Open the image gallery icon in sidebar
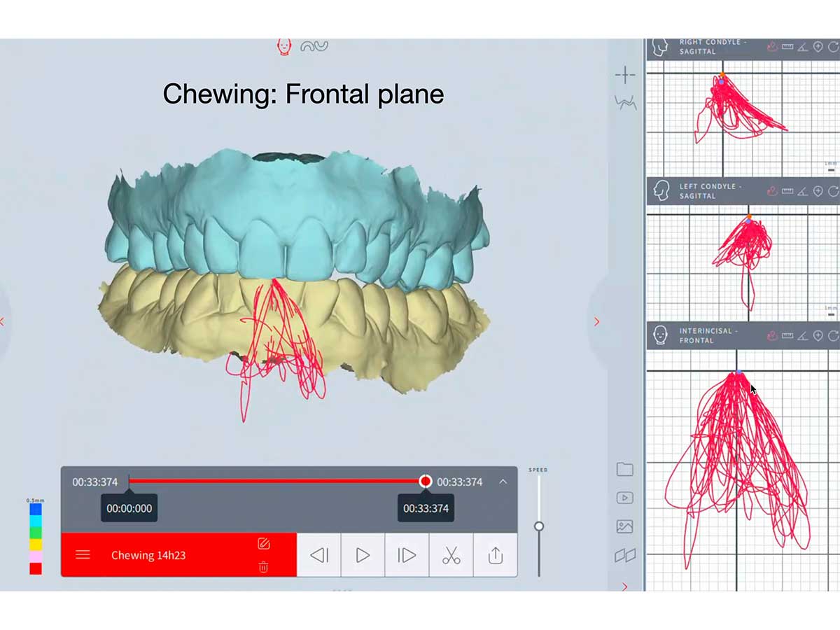 point(624,526)
